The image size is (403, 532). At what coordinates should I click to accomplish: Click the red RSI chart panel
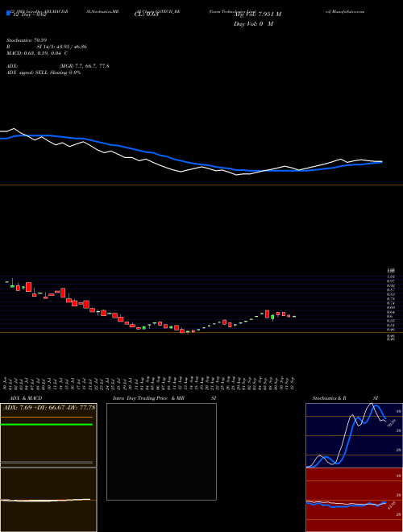[354, 500]
